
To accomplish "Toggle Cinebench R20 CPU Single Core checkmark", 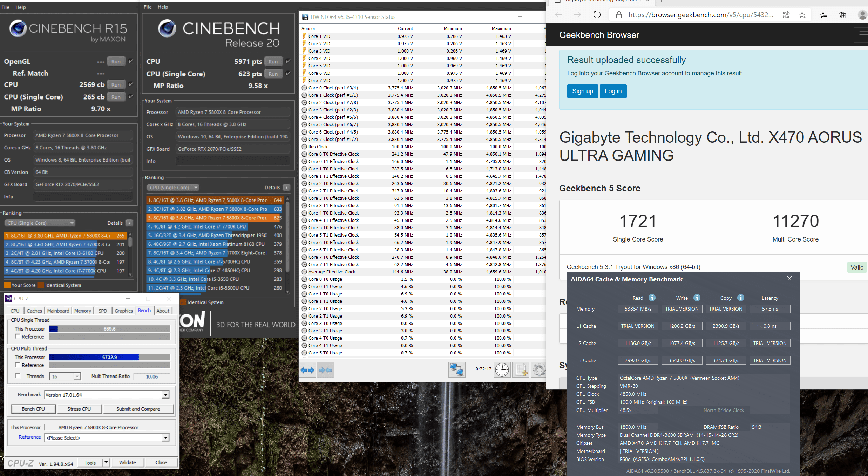I will pyautogui.click(x=288, y=73).
